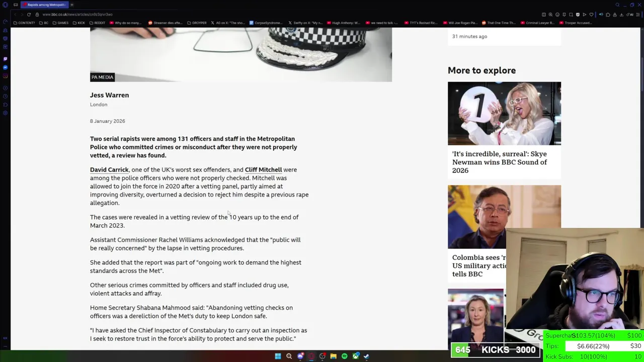Click the Superchat goal progress bar
Viewport: 644px width, 362px height.
pos(594,335)
